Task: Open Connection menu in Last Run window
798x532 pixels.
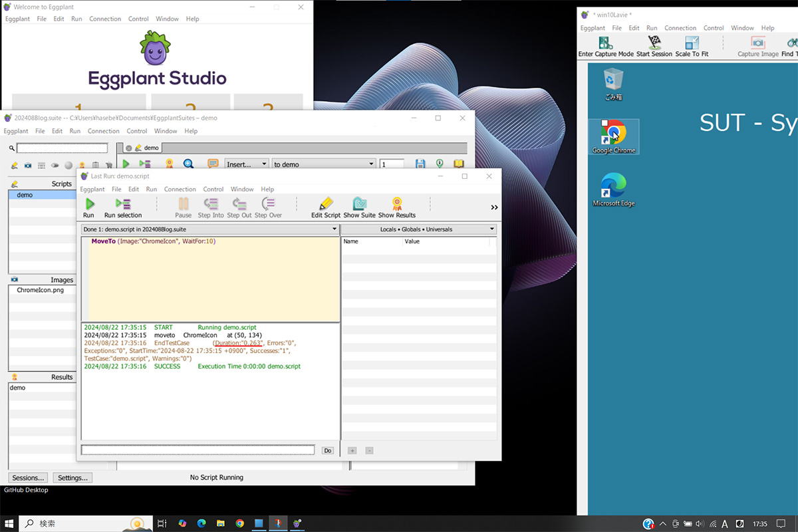Action: pyautogui.click(x=180, y=190)
